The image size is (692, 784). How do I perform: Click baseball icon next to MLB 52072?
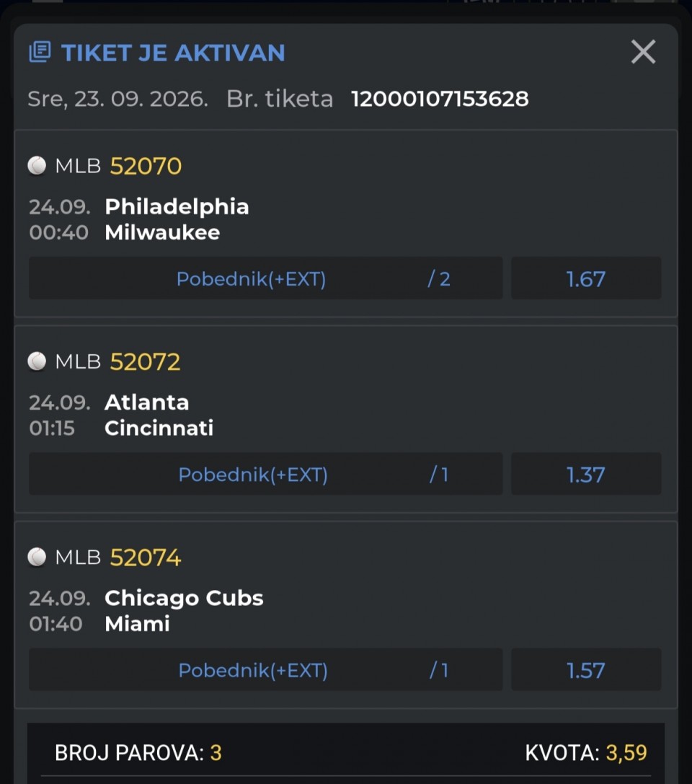pyautogui.click(x=37, y=361)
